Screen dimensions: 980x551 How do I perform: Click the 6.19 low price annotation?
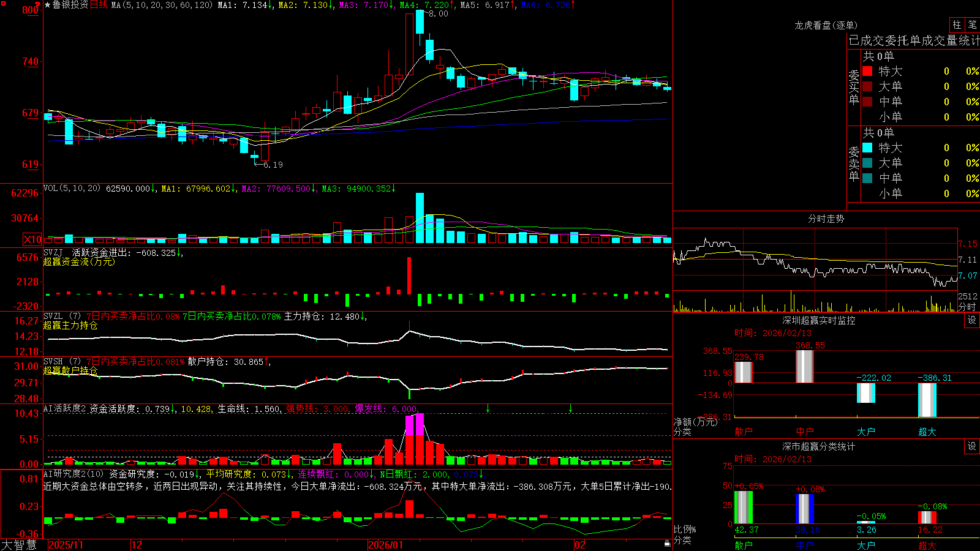point(273,165)
